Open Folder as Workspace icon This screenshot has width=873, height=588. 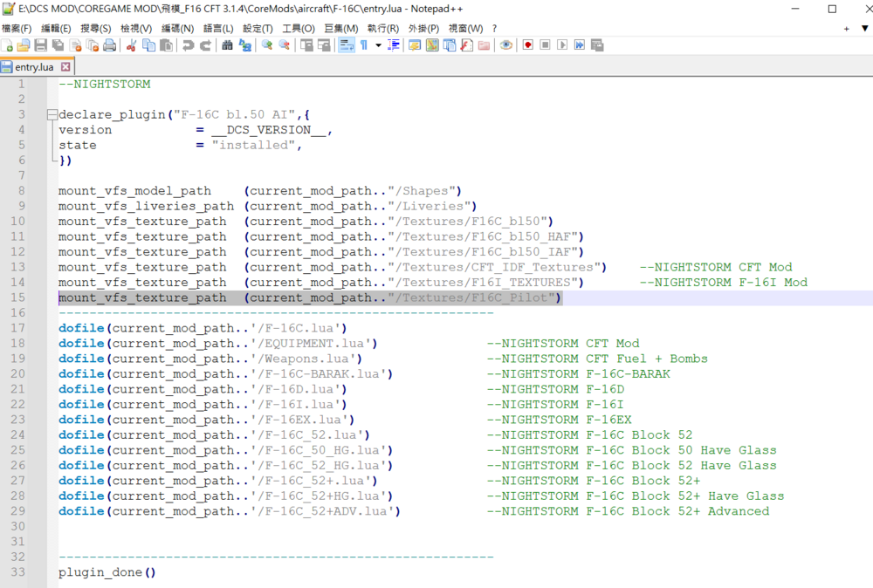click(x=484, y=45)
